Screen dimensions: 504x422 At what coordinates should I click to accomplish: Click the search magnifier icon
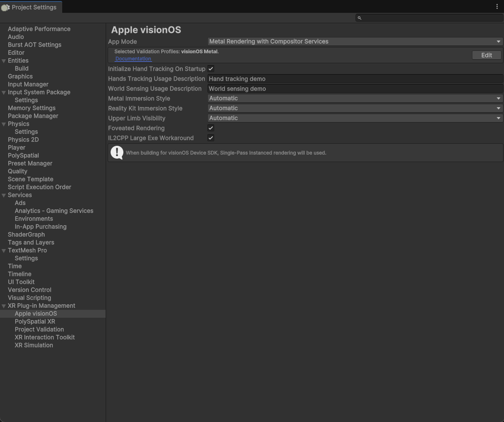[x=359, y=18]
